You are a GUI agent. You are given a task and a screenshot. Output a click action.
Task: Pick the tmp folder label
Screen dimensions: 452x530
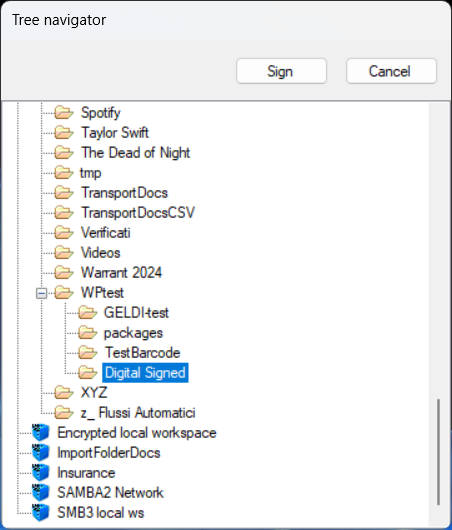pos(91,173)
